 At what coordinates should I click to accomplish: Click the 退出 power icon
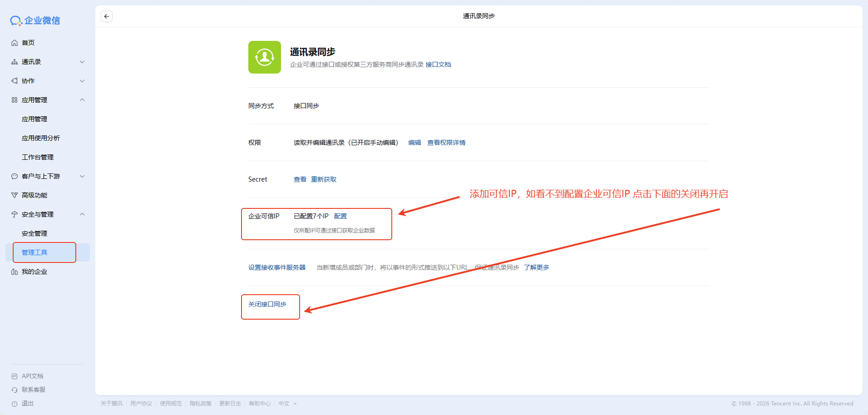click(x=15, y=403)
